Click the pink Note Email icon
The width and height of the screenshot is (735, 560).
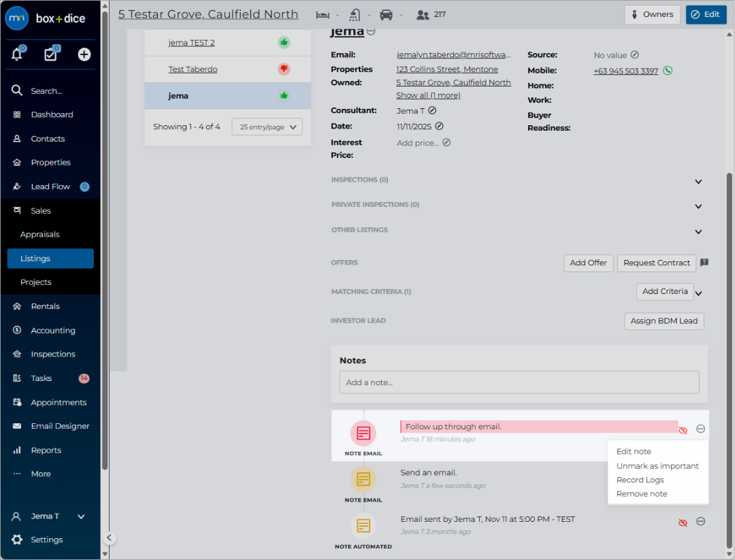pos(363,433)
